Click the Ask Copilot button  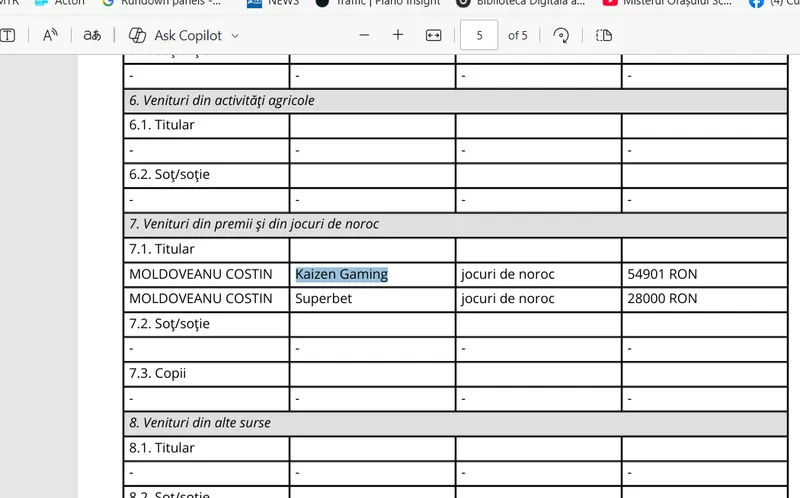(x=176, y=36)
